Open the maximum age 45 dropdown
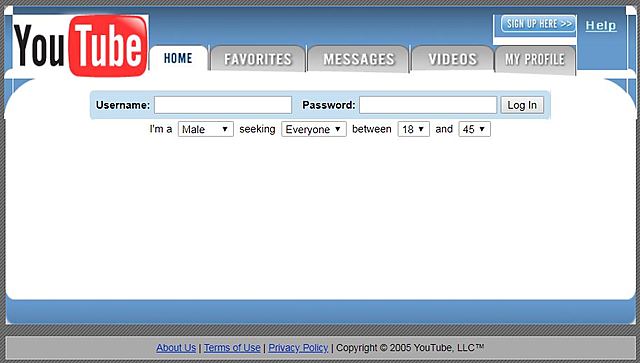Viewport: 640px width, 363px height. [474, 129]
